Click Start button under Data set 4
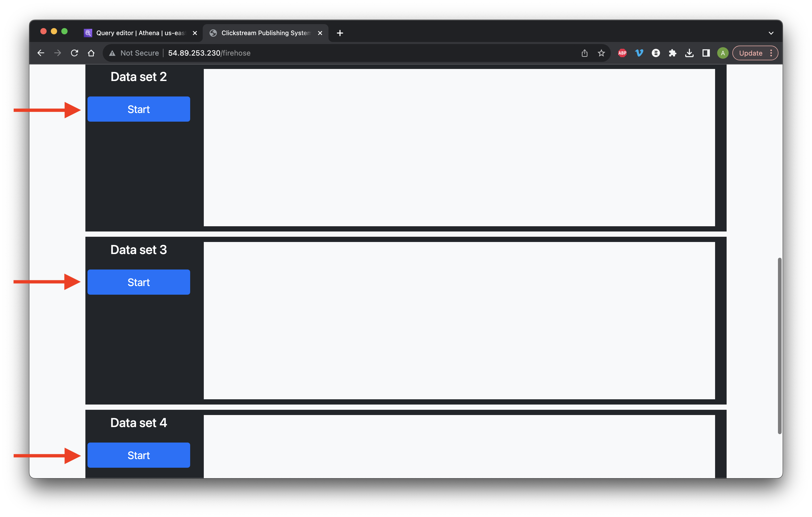812x517 pixels. coord(139,455)
